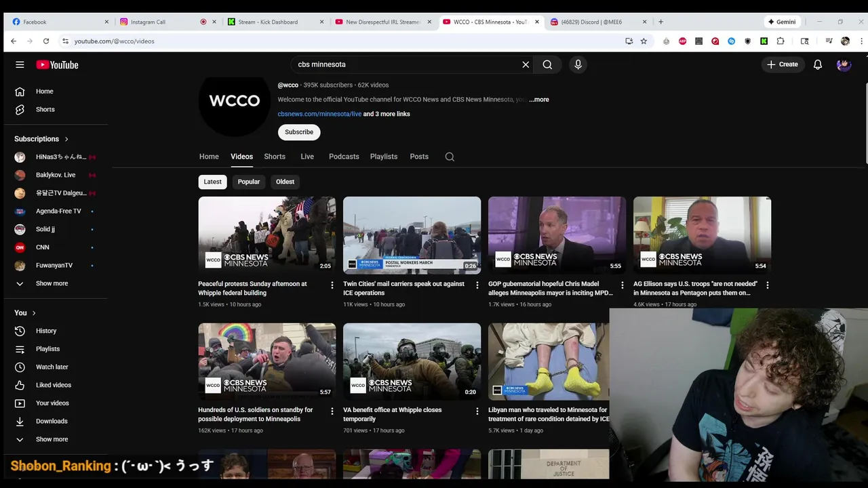Viewport: 868px width, 488px height.
Task: Play the Hundreds of U.S. soldiers thumbnail
Action: (267, 361)
